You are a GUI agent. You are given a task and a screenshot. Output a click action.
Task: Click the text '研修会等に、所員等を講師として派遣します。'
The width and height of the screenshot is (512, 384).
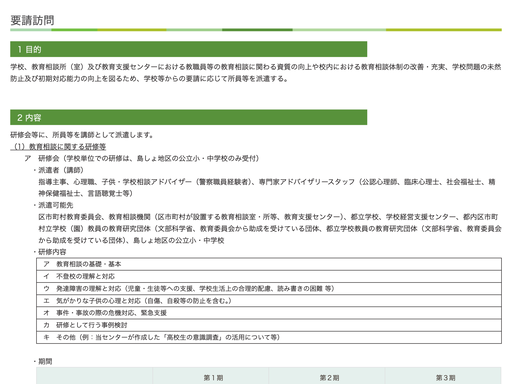[x=82, y=135]
